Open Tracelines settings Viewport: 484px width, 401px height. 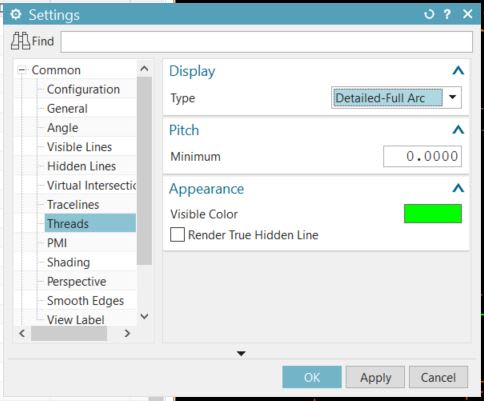pyautogui.click(x=73, y=205)
